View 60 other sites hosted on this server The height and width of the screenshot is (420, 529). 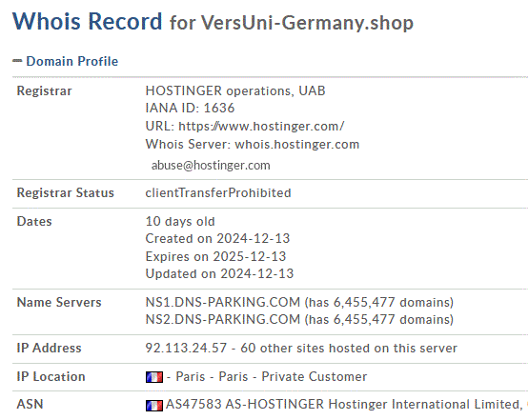pyautogui.click(x=349, y=348)
